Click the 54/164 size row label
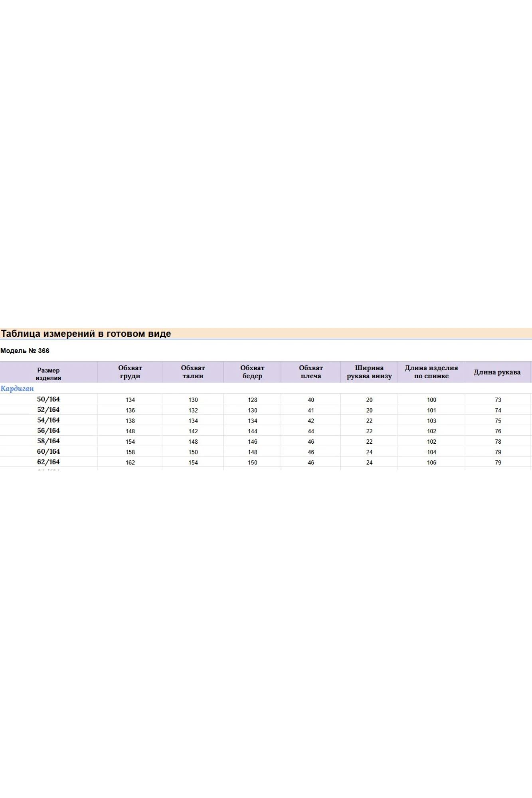This screenshot has height=798, width=532. pos(48,420)
